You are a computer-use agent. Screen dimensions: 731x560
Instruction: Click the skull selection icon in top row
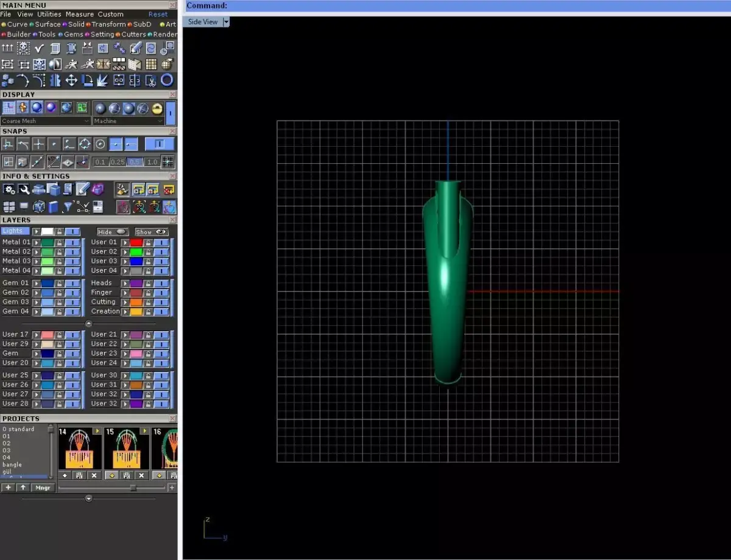[24, 48]
